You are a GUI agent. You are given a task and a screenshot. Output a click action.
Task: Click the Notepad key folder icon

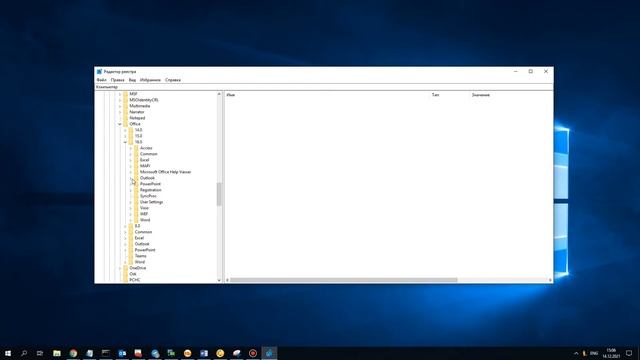coord(126,118)
